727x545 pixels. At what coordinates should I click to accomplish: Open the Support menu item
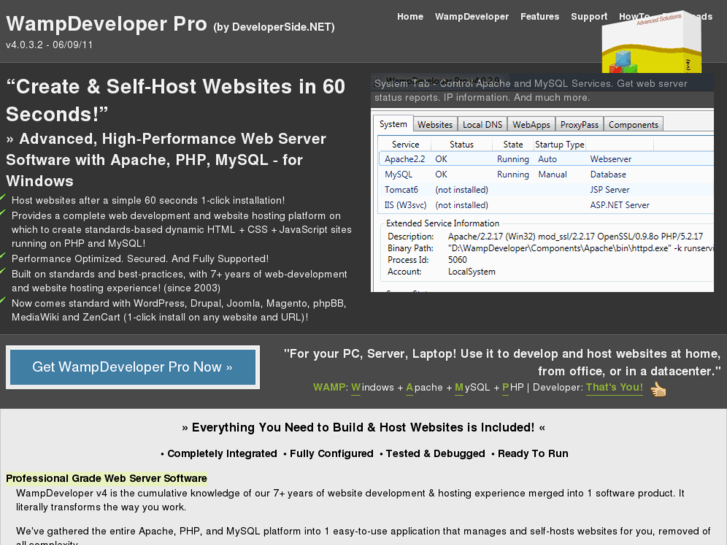coord(589,17)
